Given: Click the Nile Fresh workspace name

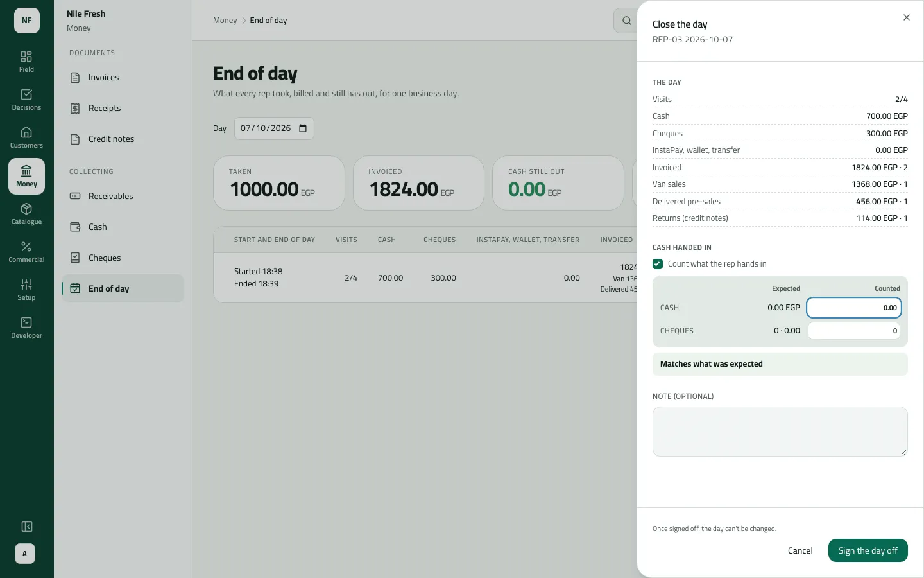Looking at the screenshot, I should [x=86, y=13].
